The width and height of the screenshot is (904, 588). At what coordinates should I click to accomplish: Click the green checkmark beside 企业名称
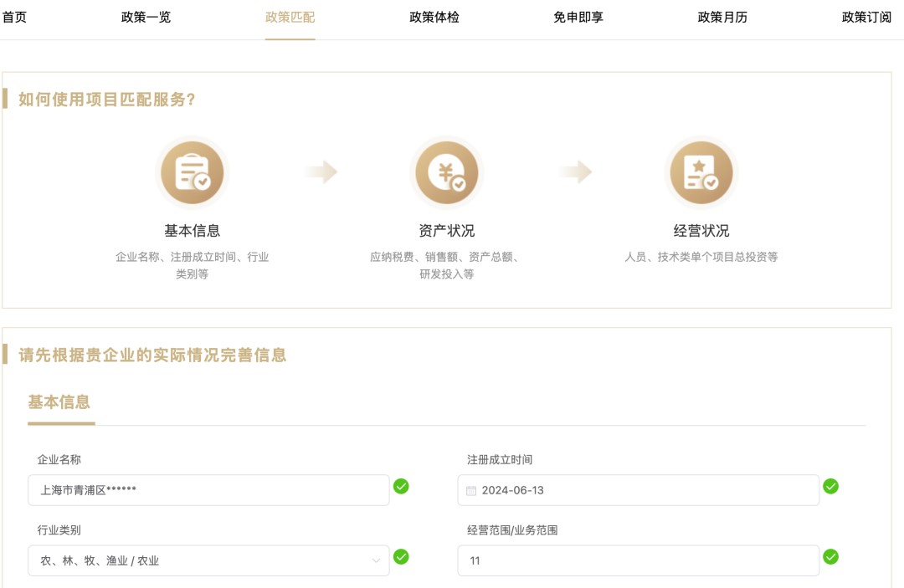(402, 486)
